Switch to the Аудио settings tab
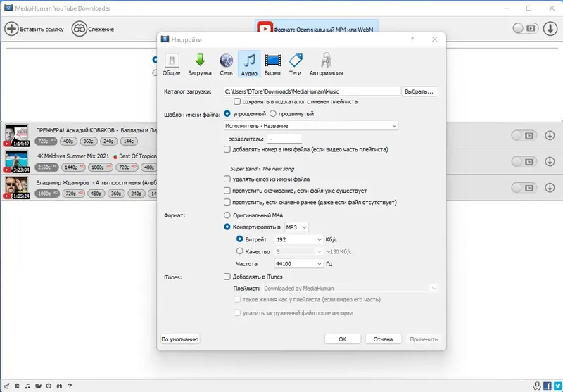Viewport: 563px width, 392px height. 249,64
